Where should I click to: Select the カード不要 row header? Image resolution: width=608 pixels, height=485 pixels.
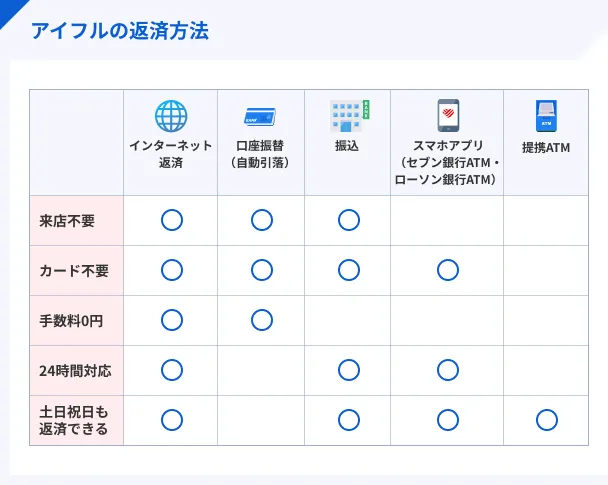tap(74, 271)
